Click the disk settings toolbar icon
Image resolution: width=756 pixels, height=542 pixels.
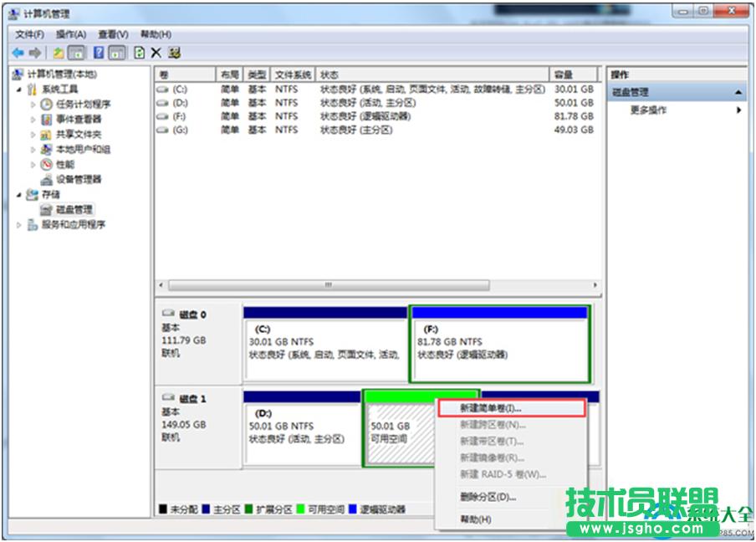coord(174,53)
